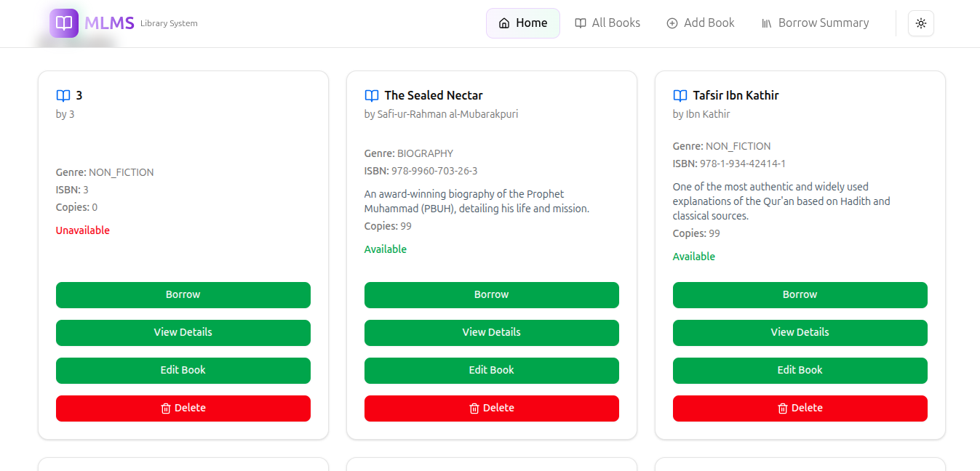Click the MLMS book logo icon
This screenshot has width=980, height=471.
[x=64, y=23]
